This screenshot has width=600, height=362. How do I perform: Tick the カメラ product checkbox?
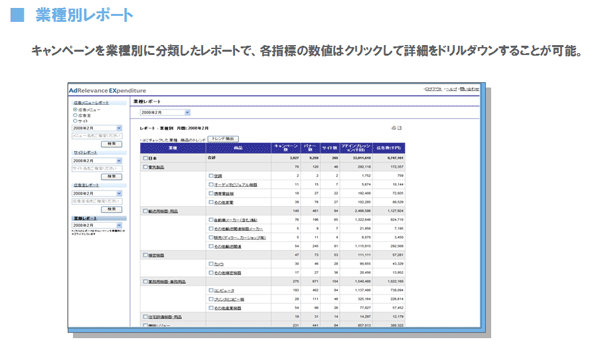211,264
